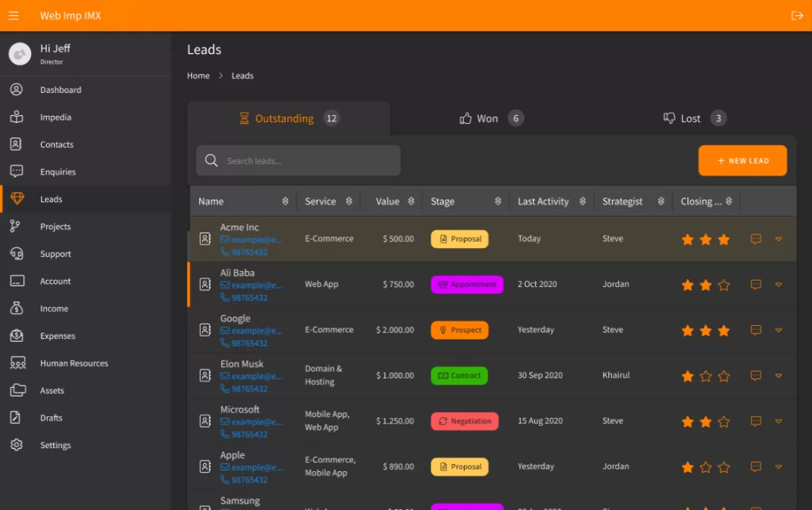Click the Negotiation stage badge for Microsoft
The width and height of the screenshot is (812, 510).
[x=465, y=421]
